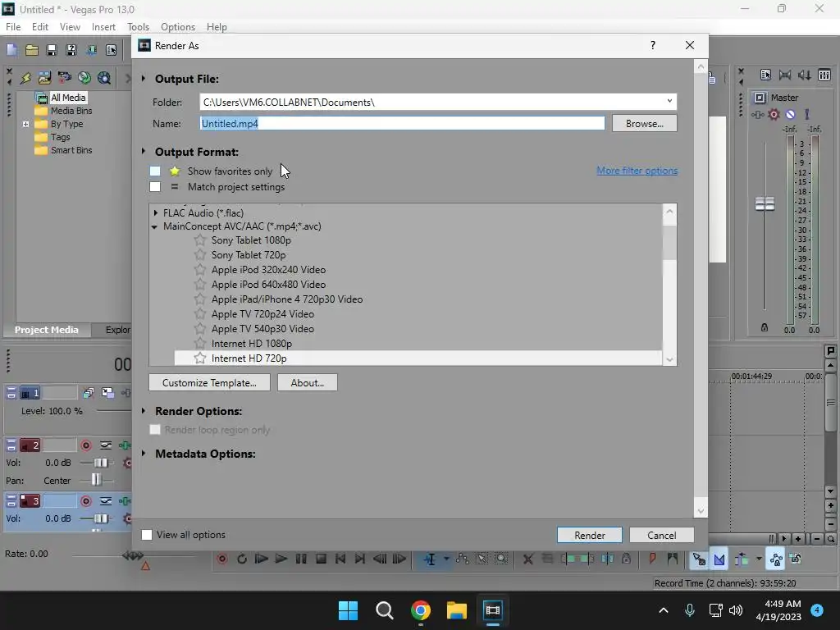The image size is (840, 630).
Task: Click the Save disk icon in toolbar
Action: coord(52,50)
